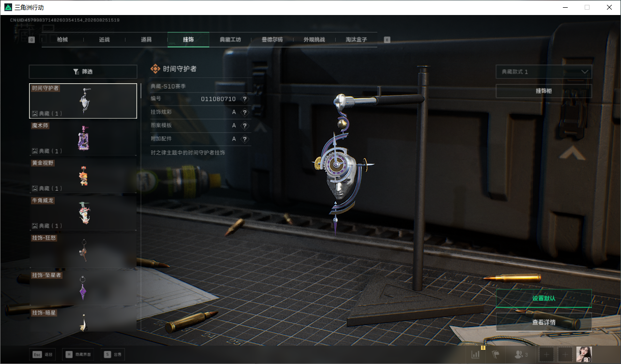Open the 枪械 tab
Viewport: 621px width, 364px height.
[x=62, y=40]
